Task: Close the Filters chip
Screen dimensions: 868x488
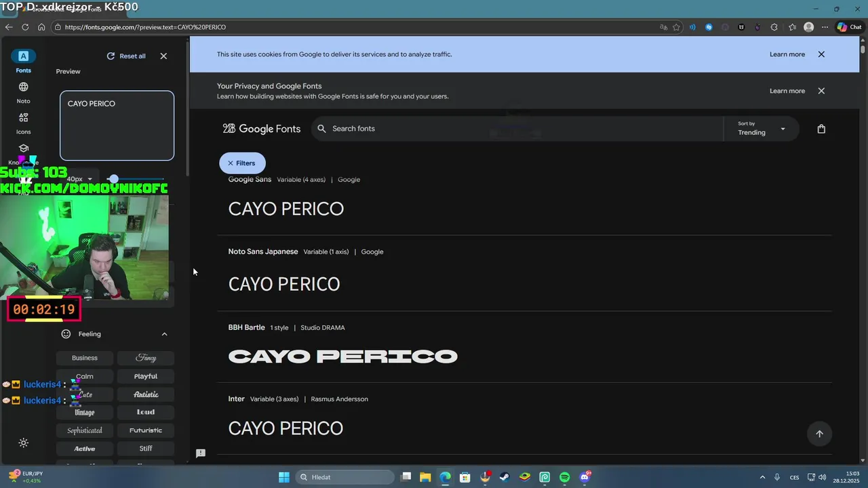Action: [242, 163]
